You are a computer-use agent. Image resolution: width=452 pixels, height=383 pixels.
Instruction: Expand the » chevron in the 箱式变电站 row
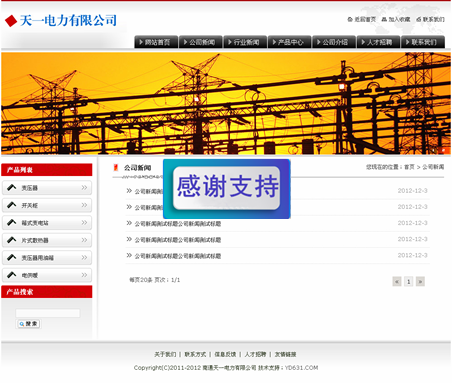click(x=84, y=222)
